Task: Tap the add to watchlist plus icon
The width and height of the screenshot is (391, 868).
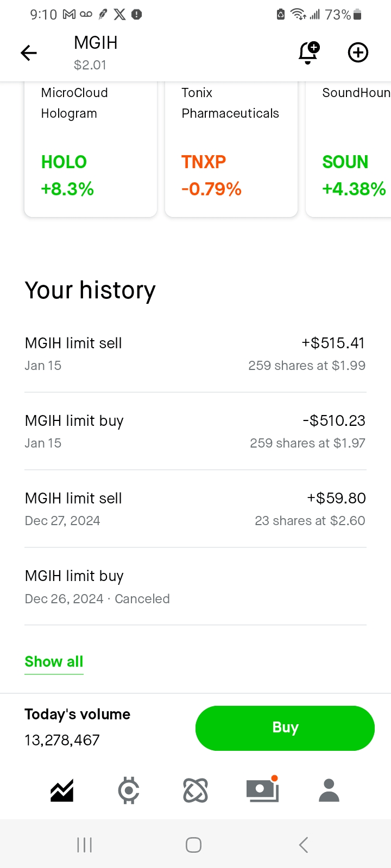Action: click(x=358, y=53)
